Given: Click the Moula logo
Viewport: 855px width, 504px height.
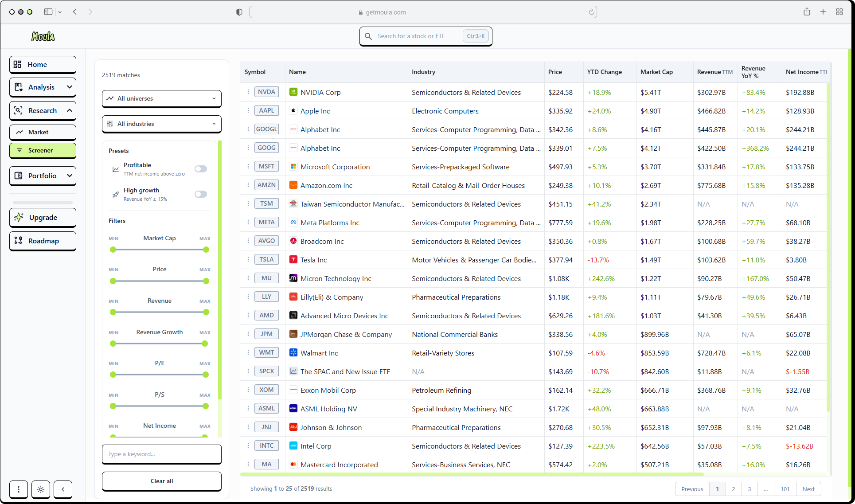Looking at the screenshot, I should 43,36.
